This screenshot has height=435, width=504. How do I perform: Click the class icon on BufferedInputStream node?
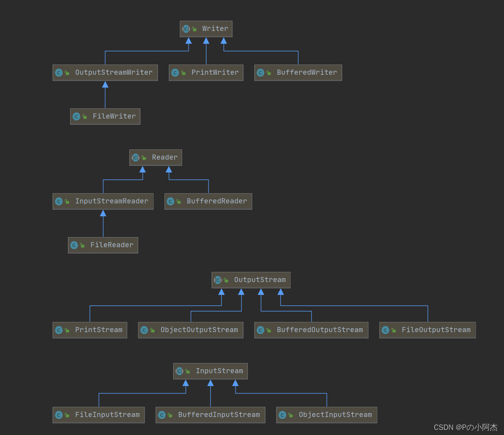(162, 415)
